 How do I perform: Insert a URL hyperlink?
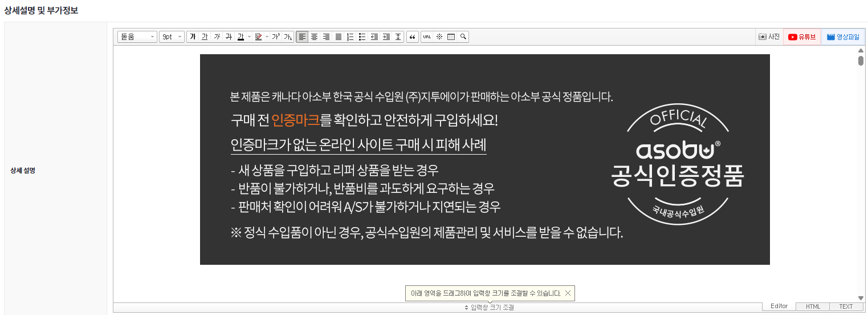tap(427, 37)
